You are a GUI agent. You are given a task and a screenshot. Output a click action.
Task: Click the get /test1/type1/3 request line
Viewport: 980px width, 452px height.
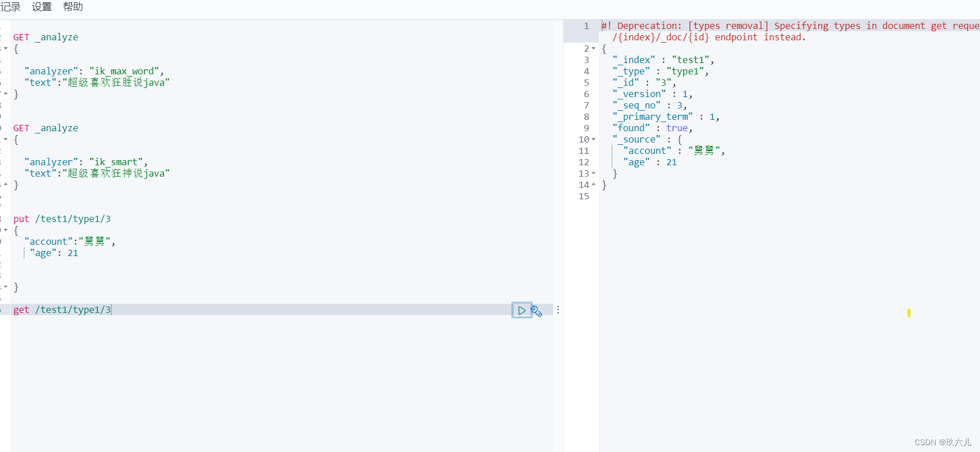[x=62, y=310]
